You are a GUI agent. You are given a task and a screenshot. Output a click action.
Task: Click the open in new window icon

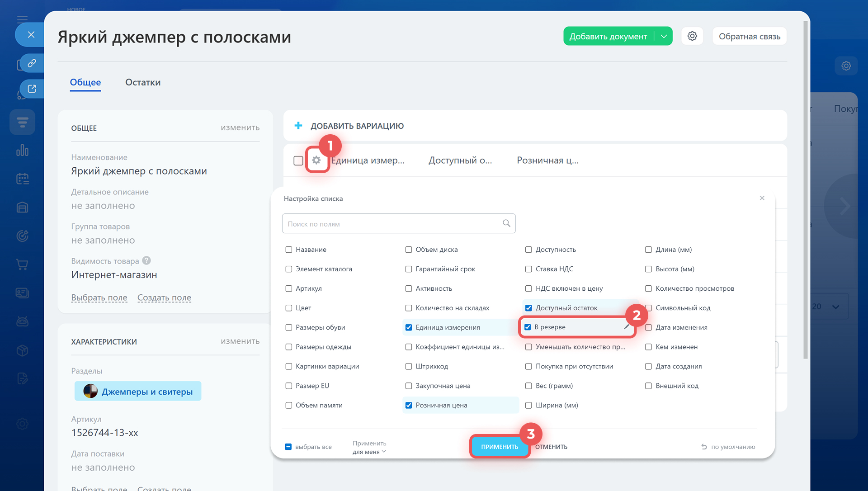(32, 89)
